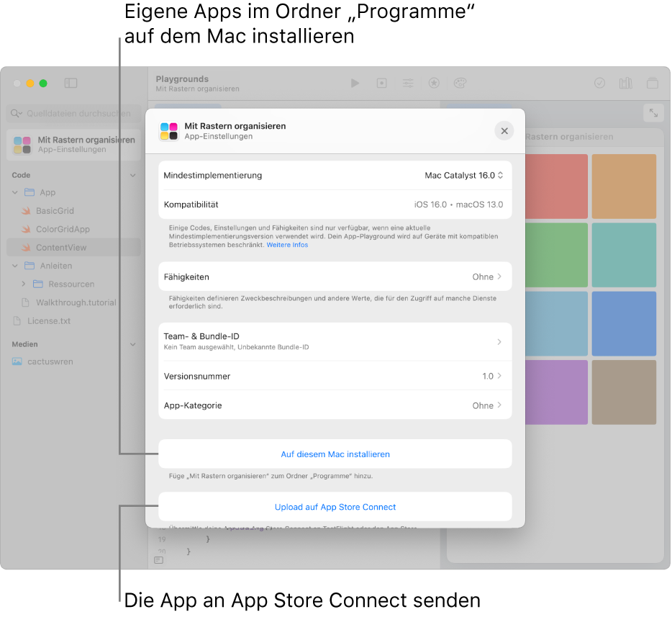Click the stacked window icon in toolbar
672x617 pixels.
[x=653, y=84]
